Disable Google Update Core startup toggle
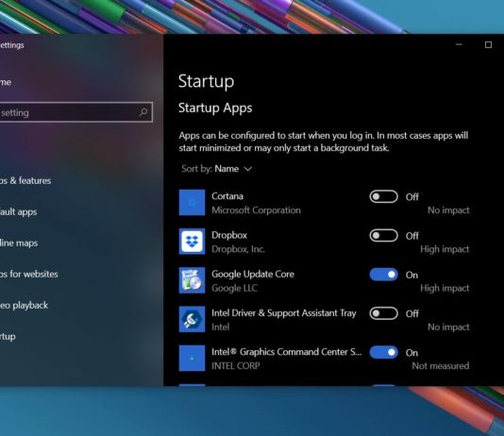This screenshot has height=436, width=504. click(x=383, y=275)
